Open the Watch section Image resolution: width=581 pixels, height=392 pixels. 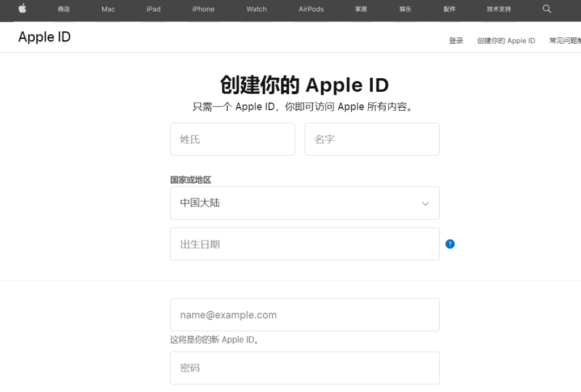[x=256, y=9]
